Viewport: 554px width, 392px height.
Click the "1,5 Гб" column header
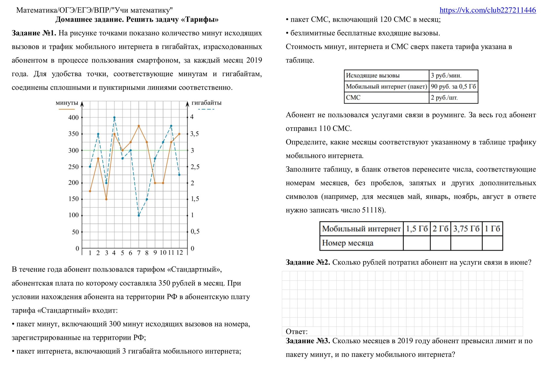417,229
